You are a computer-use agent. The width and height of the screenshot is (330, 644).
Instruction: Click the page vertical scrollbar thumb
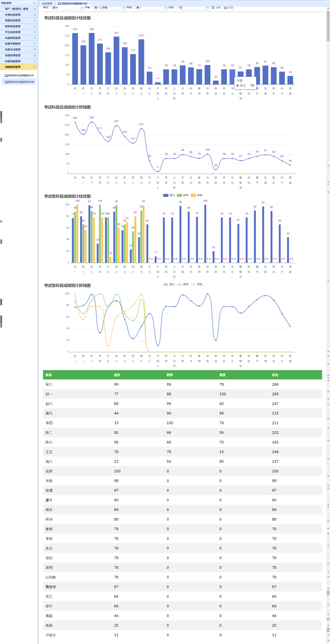pos(328,26)
